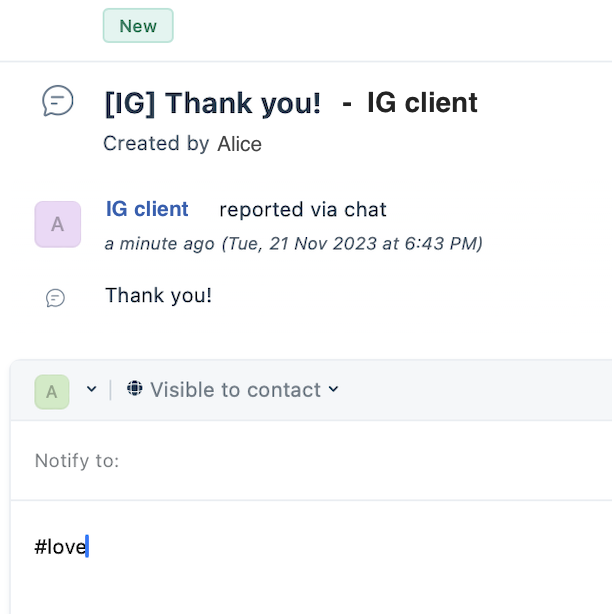This screenshot has width=612, height=614.
Task: Click the 'New' status badge
Action: 138,26
